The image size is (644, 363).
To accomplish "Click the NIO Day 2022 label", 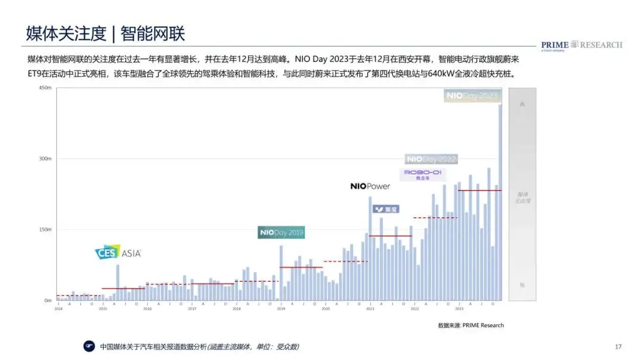I will click(431, 159).
